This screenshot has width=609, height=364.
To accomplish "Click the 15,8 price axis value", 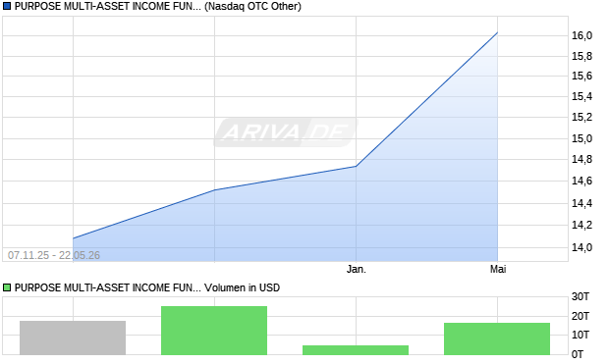I will tap(581, 56).
